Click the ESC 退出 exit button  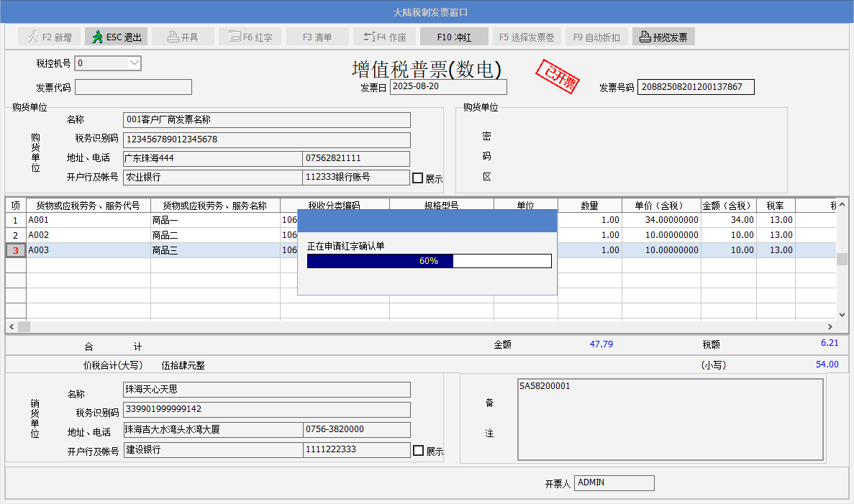click(x=116, y=37)
